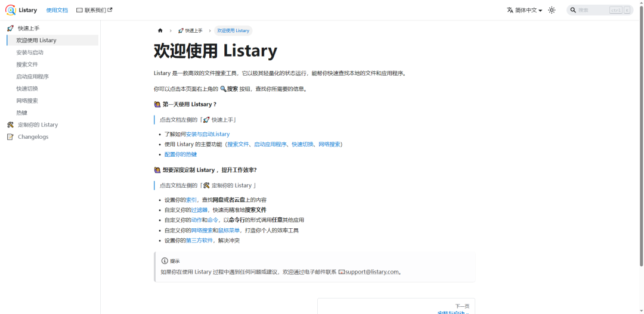Open the 简体中文 language dropdown

coord(525,10)
